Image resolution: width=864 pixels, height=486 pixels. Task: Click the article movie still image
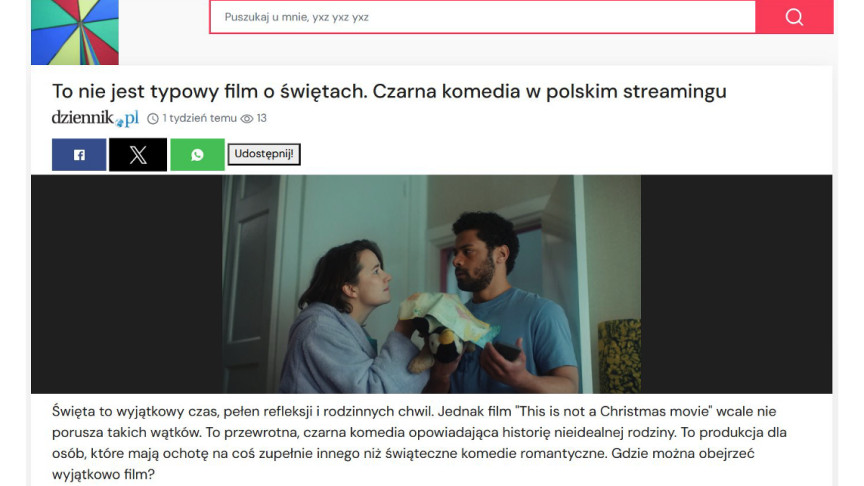[431, 284]
